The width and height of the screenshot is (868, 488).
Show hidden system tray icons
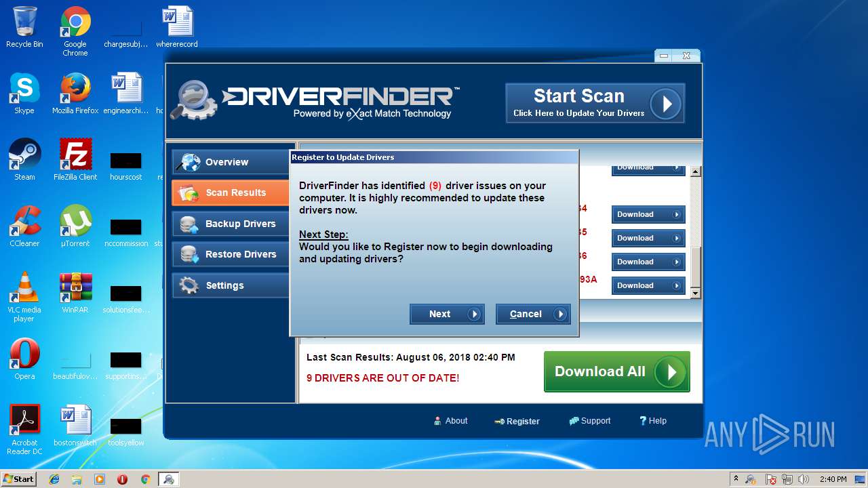(736, 479)
